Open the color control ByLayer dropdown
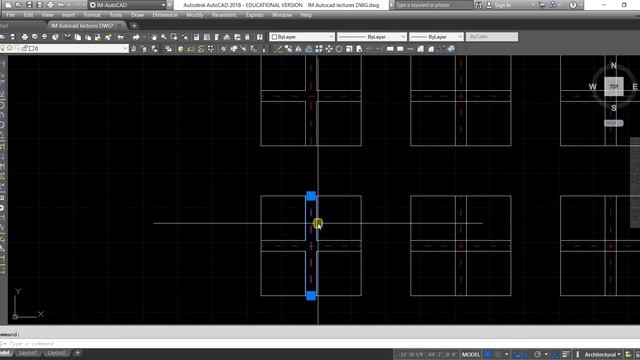The height and width of the screenshot is (360, 640). coord(302,37)
